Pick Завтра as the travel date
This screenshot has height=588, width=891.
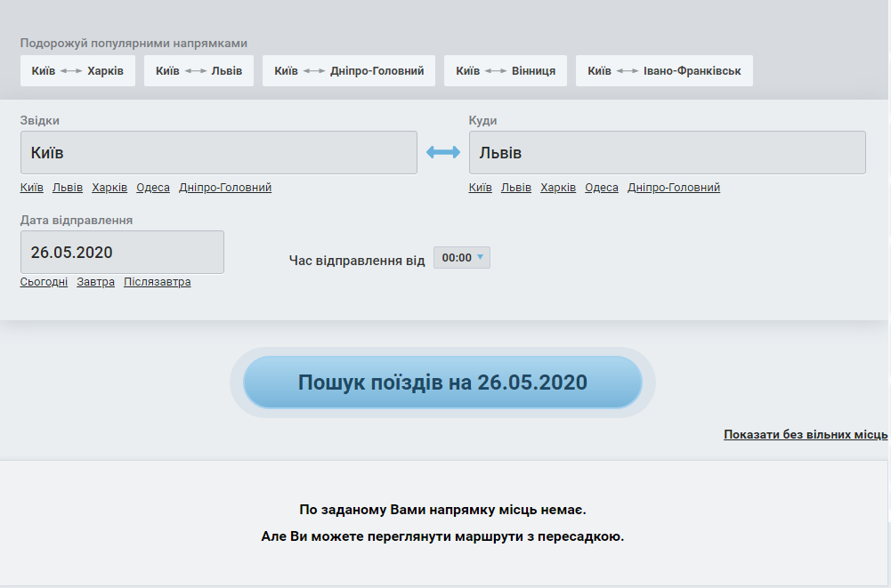[95, 281]
